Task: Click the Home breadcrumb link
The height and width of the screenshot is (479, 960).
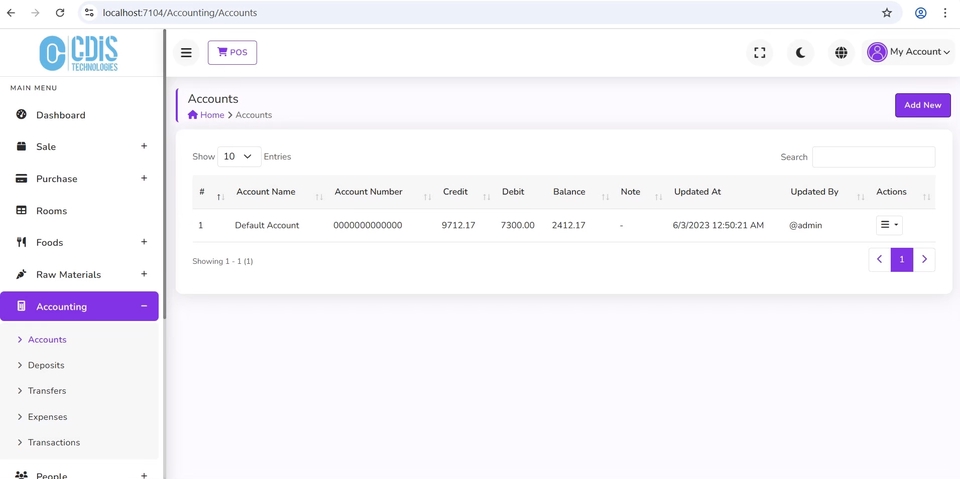Action: pyautogui.click(x=206, y=115)
